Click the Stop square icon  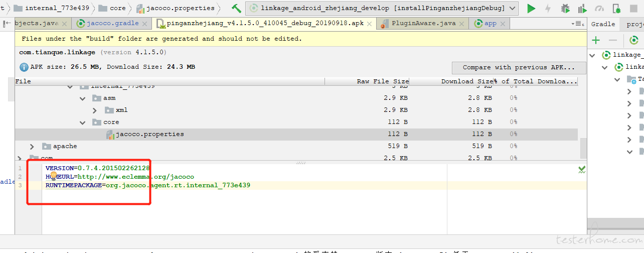click(x=634, y=8)
